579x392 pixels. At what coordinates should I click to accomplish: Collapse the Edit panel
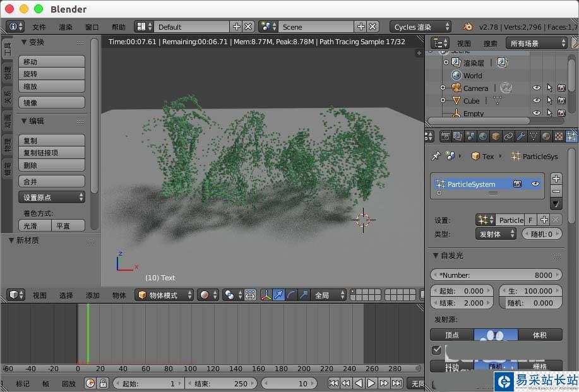point(23,121)
